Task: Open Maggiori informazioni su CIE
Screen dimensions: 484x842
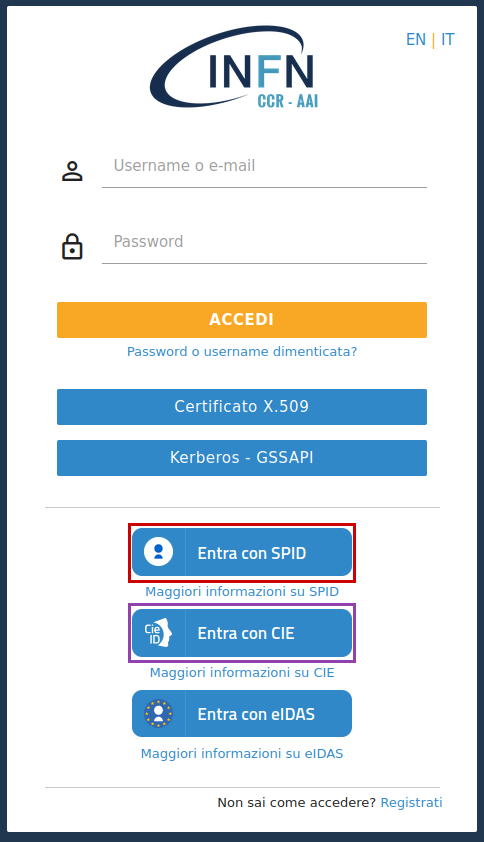Action: pos(242,673)
